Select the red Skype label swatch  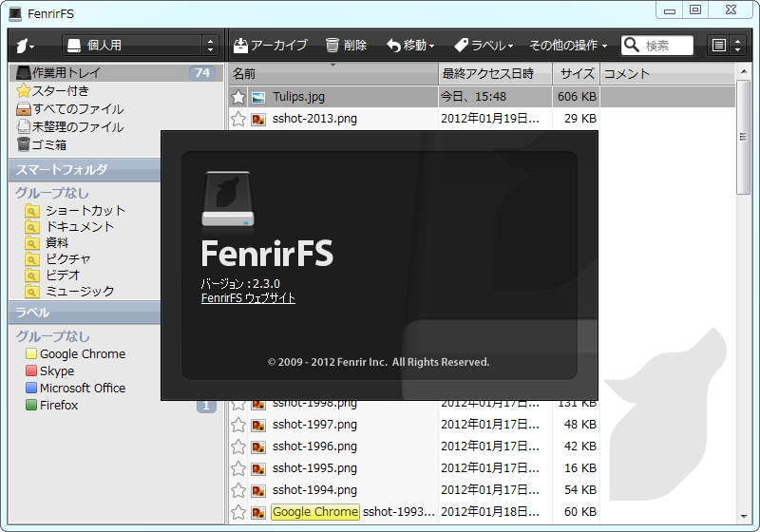(x=31, y=370)
